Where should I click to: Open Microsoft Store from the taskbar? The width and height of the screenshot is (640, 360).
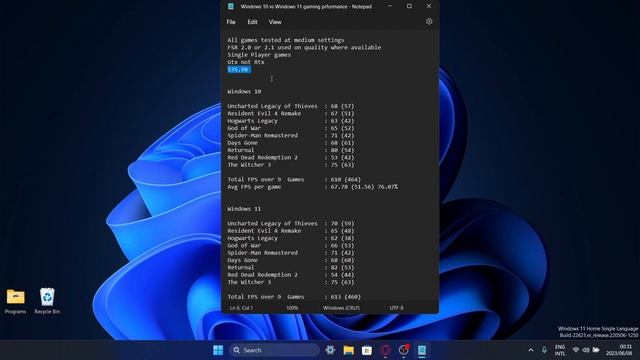(367, 350)
